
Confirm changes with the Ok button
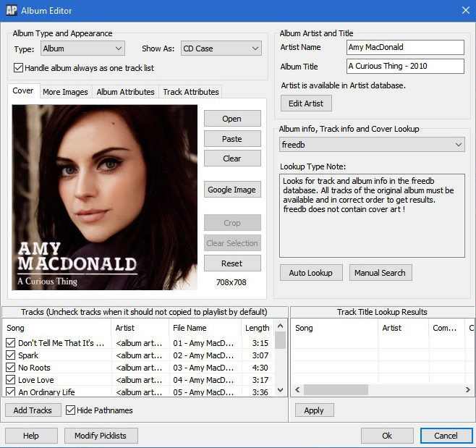(387, 436)
